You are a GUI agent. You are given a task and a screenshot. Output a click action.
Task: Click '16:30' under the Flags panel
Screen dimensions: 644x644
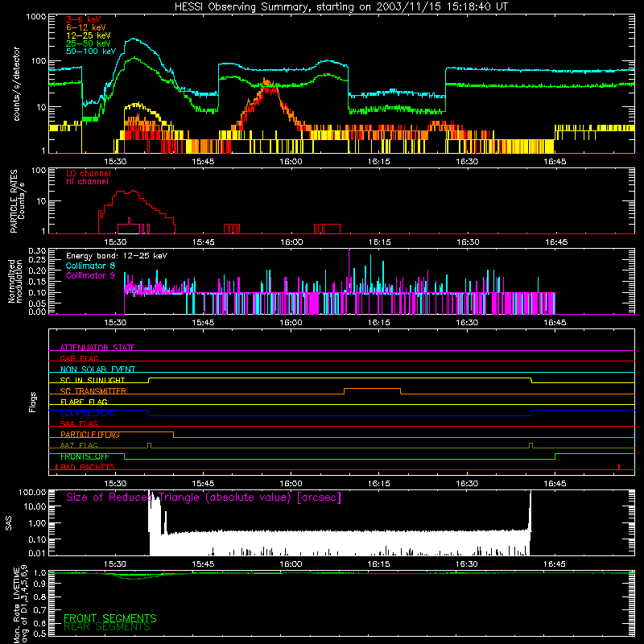pyautogui.click(x=467, y=484)
